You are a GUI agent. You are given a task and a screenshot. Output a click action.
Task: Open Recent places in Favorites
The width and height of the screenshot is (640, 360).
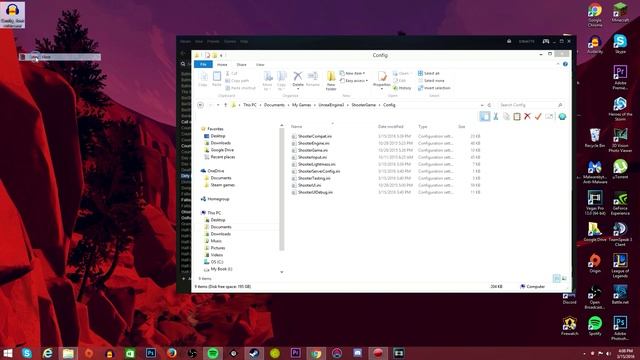pyautogui.click(x=219, y=157)
